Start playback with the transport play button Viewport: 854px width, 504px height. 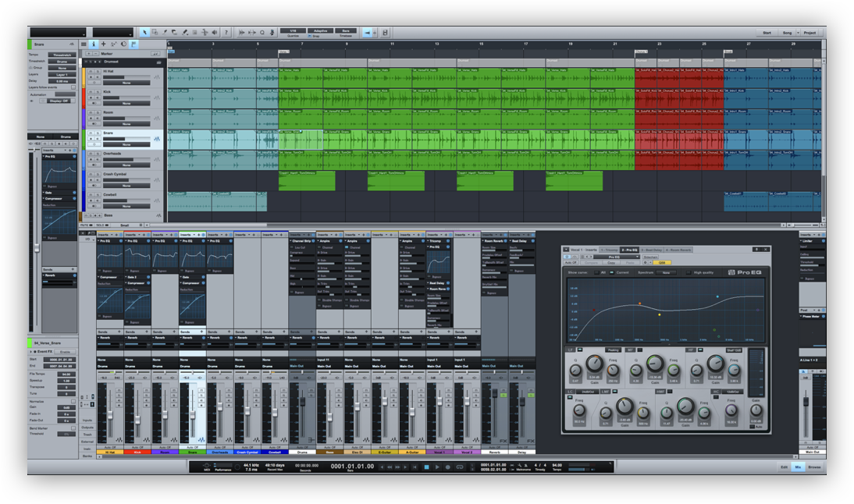[437, 467]
